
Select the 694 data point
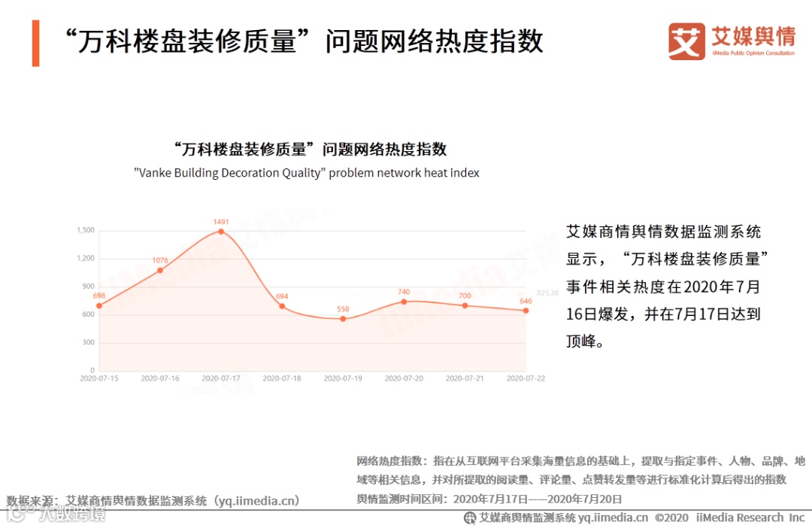[x=282, y=306]
